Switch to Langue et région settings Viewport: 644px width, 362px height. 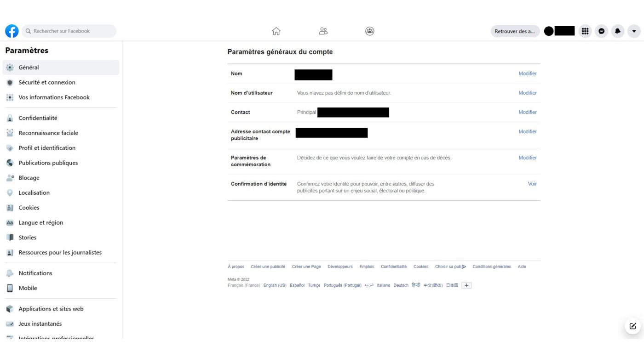coord(41,222)
